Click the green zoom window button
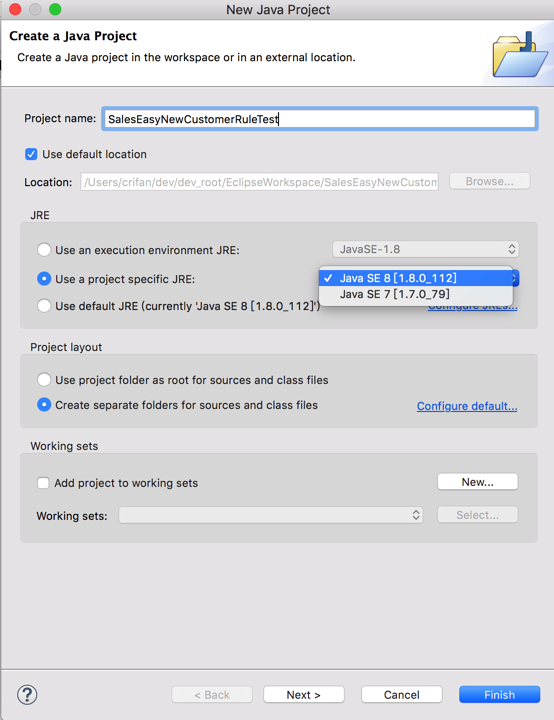The image size is (554, 720). (55, 9)
